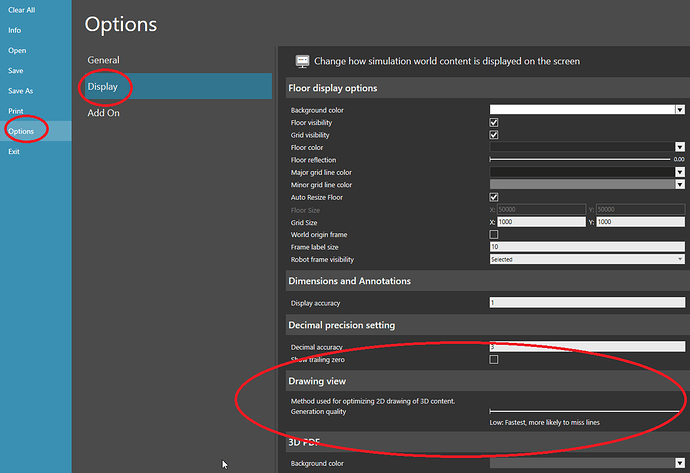This screenshot has height=473, width=690.
Task: Switch to the Add On tab
Action: coord(106,113)
